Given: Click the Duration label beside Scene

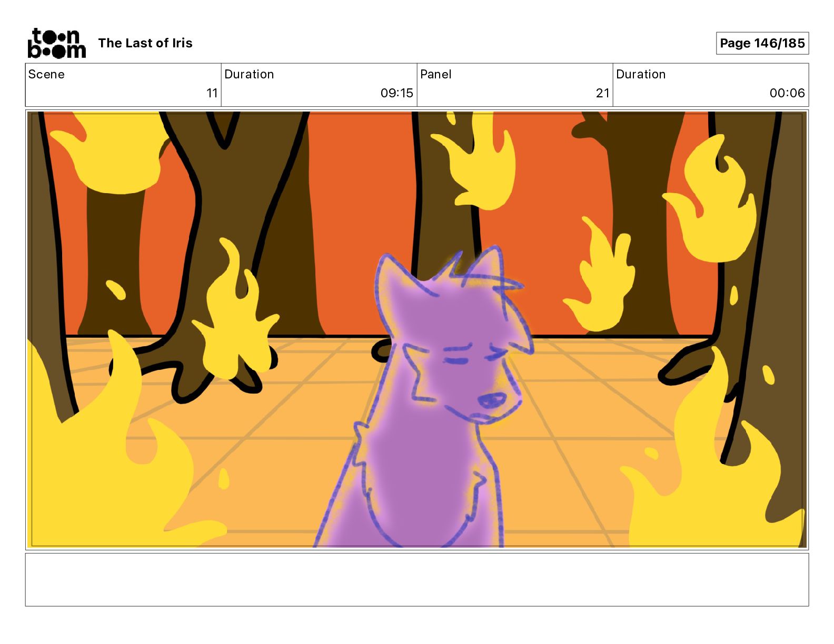Looking at the screenshot, I should tap(249, 74).
